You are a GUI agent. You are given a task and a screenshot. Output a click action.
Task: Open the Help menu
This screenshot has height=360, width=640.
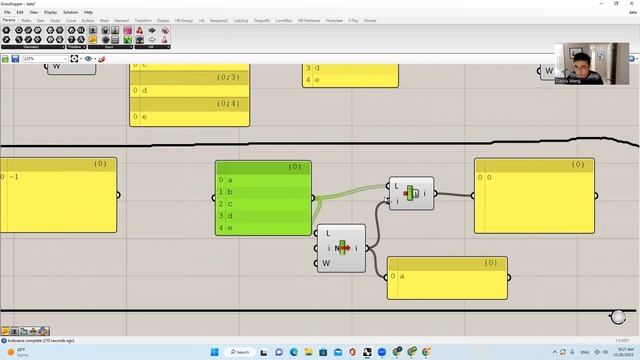click(88, 12)
